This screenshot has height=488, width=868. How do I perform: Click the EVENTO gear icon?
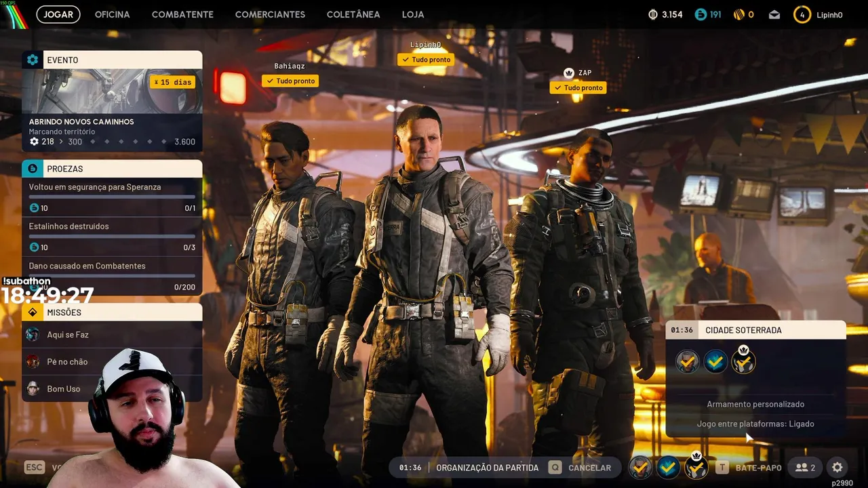33,60
